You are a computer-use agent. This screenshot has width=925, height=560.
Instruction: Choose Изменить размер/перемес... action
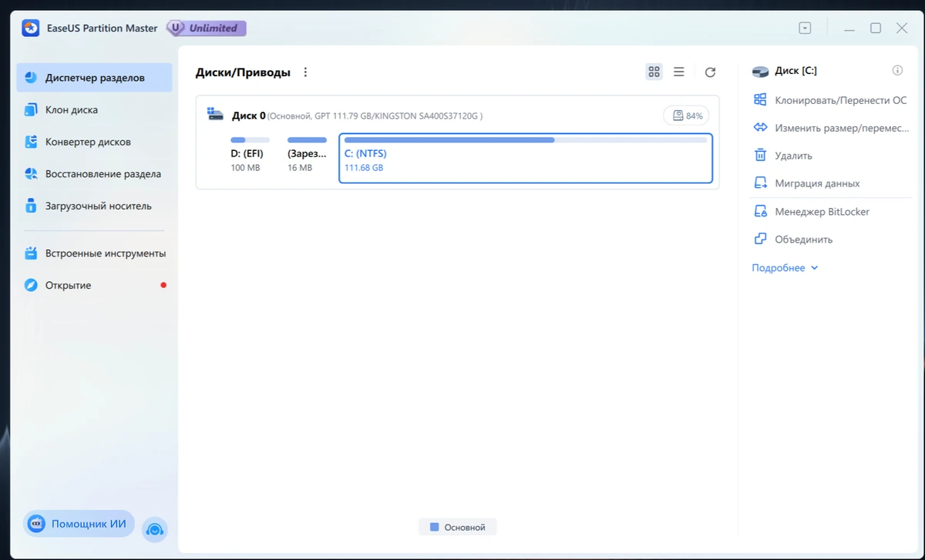pos(831,128)
